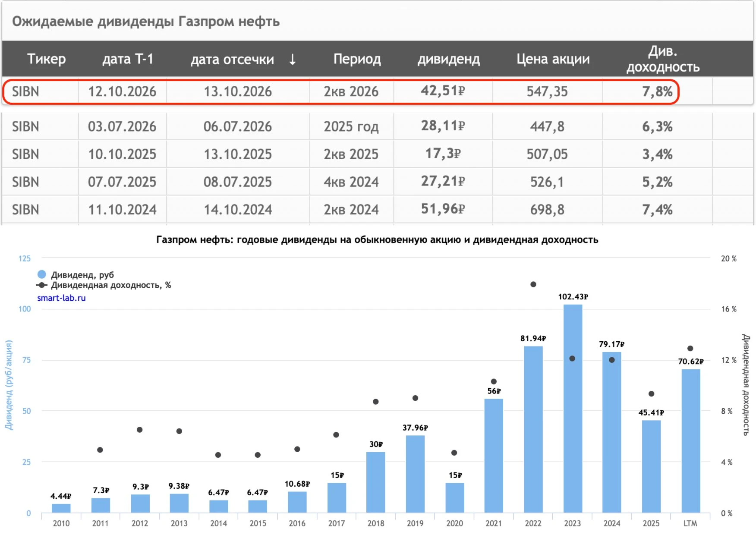The image size is (756, 535).
Task: Click the tallest bar labeled 102.43₽
Action: [573, 409]
